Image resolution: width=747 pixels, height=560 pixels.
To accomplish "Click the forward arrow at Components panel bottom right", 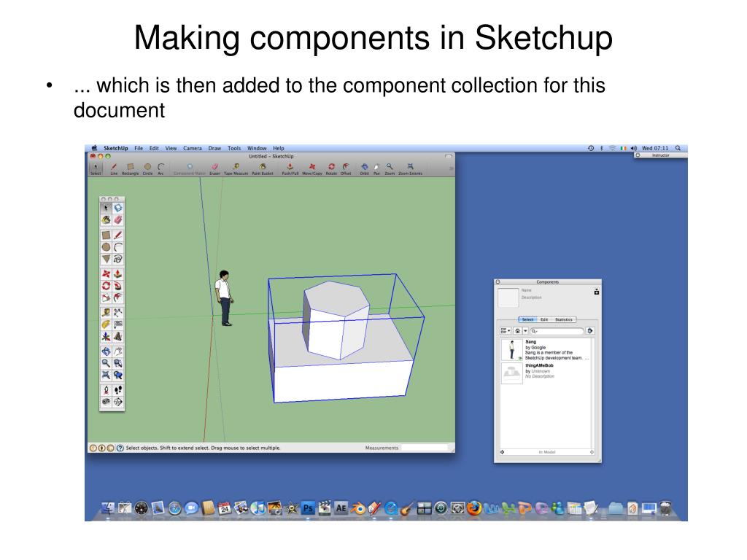I will [x=592, y=452].
